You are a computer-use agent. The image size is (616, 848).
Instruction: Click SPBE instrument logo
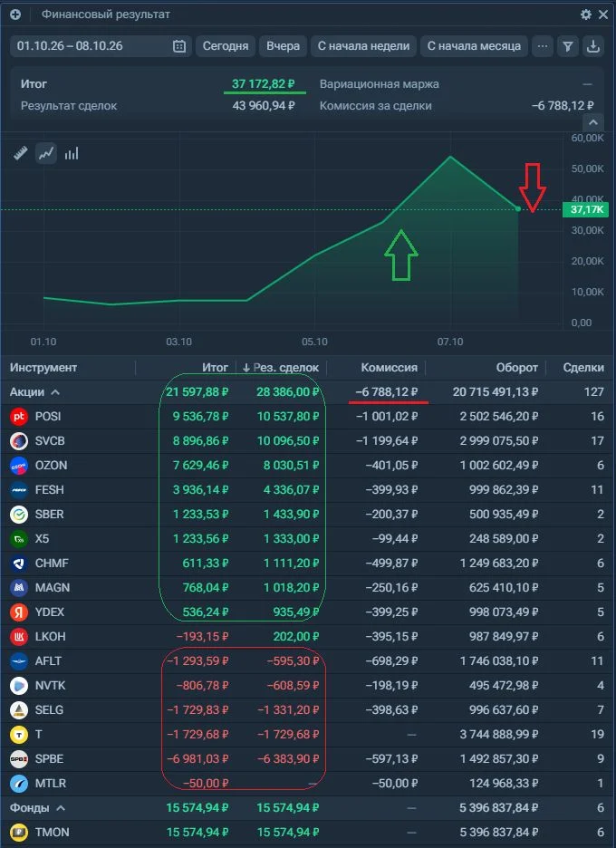[19, 759]
